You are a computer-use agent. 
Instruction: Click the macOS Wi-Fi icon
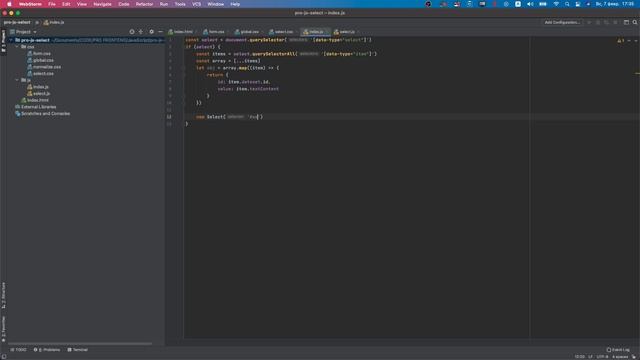[x=556, y=4]
